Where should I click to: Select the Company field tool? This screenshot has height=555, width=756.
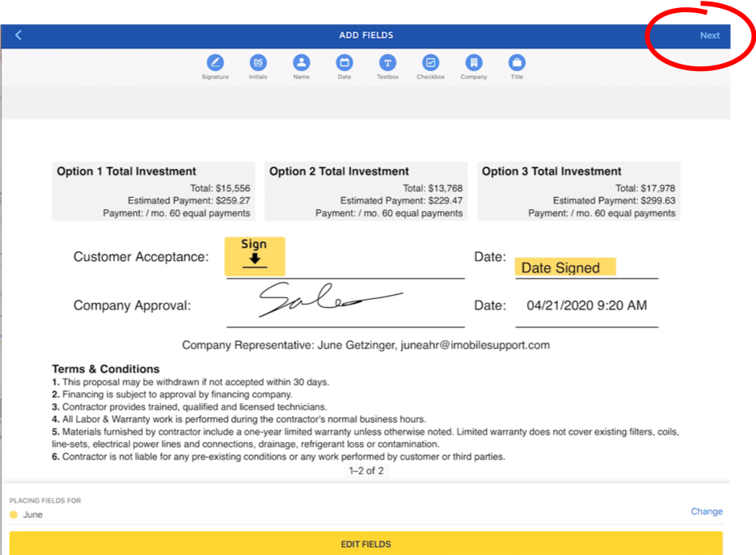tap(474, 66)
